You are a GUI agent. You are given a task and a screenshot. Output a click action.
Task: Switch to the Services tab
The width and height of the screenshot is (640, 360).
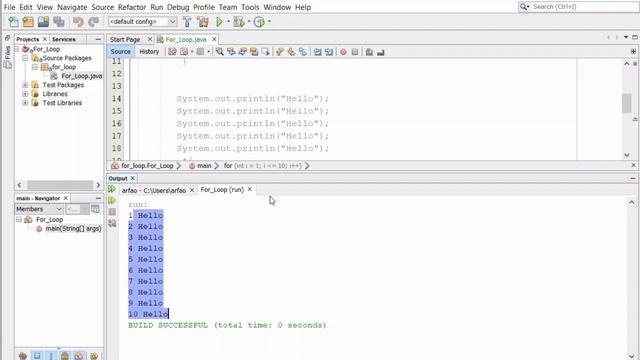click(64, 39)
